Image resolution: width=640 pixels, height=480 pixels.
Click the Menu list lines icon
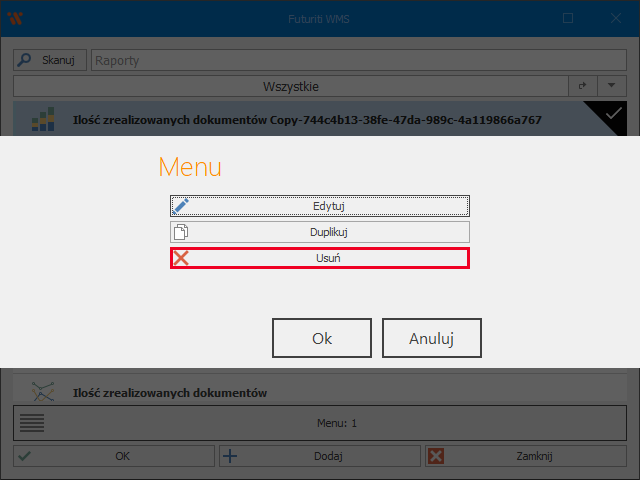(33, 423)
